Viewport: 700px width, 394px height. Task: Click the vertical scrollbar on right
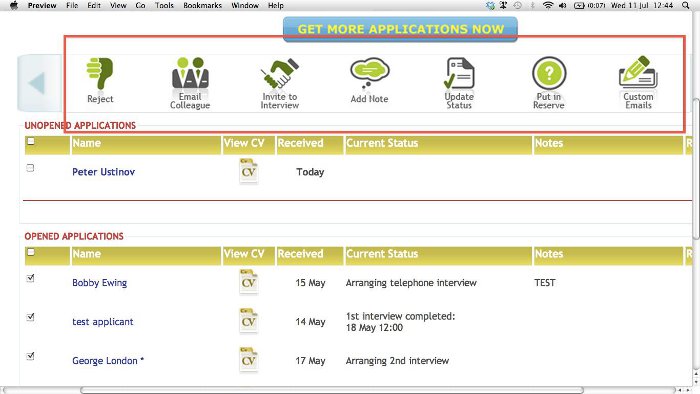click(696, 169)
